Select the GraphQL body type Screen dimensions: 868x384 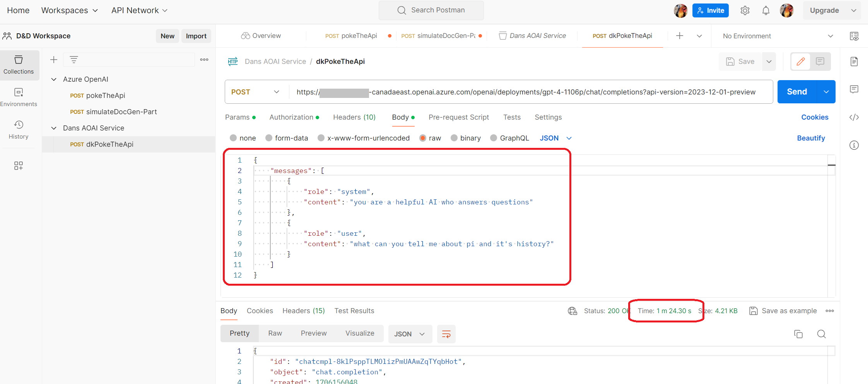(494, 138)
